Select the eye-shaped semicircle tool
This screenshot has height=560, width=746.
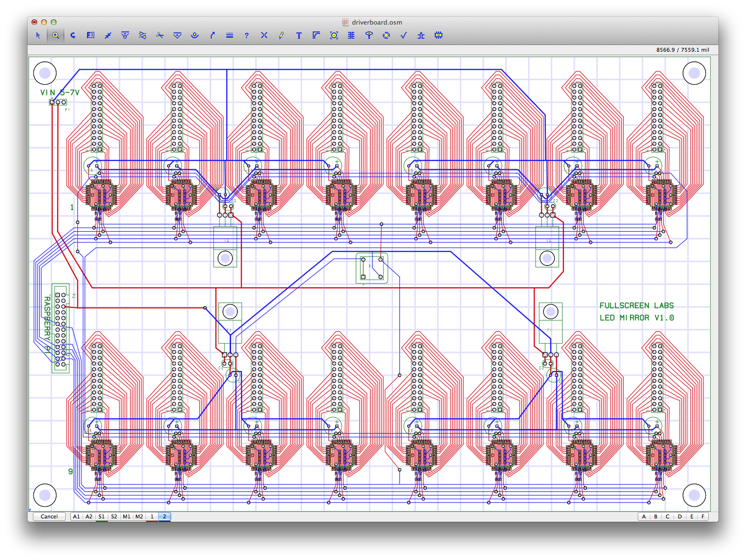[x=195, y=35]
